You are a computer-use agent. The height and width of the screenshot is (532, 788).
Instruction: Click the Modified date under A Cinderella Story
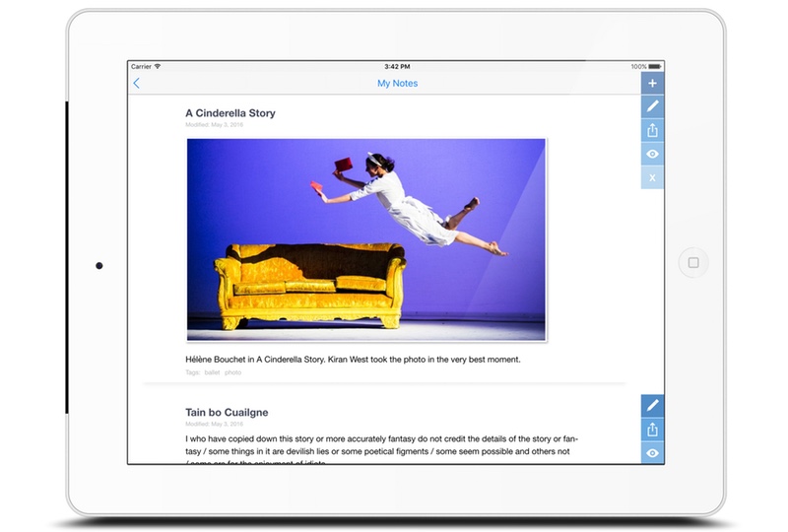pos(214,125)
